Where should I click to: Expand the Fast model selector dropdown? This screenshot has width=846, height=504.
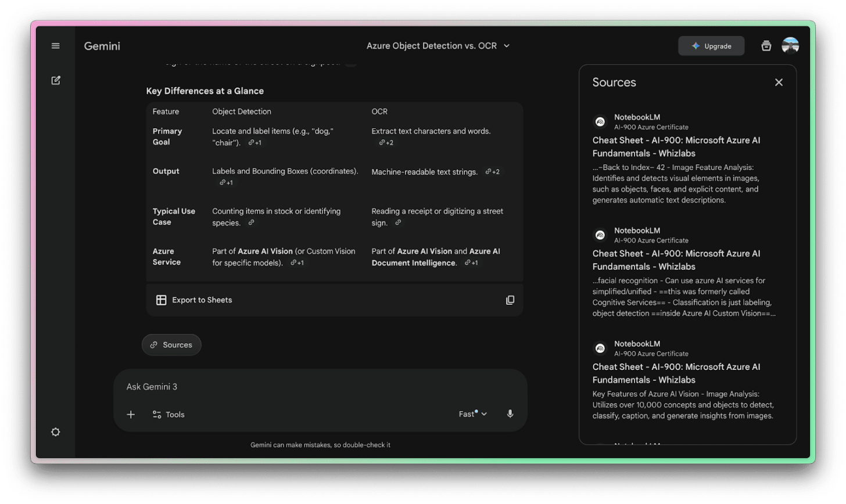click(x=473, y=414)
